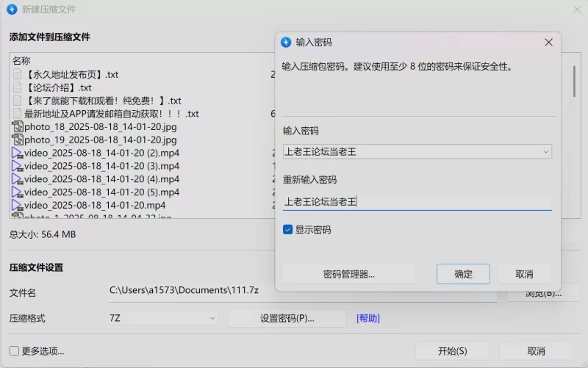Open 密码管理器 button
Viewport: 588px width, 368px height.
[348, 274]
